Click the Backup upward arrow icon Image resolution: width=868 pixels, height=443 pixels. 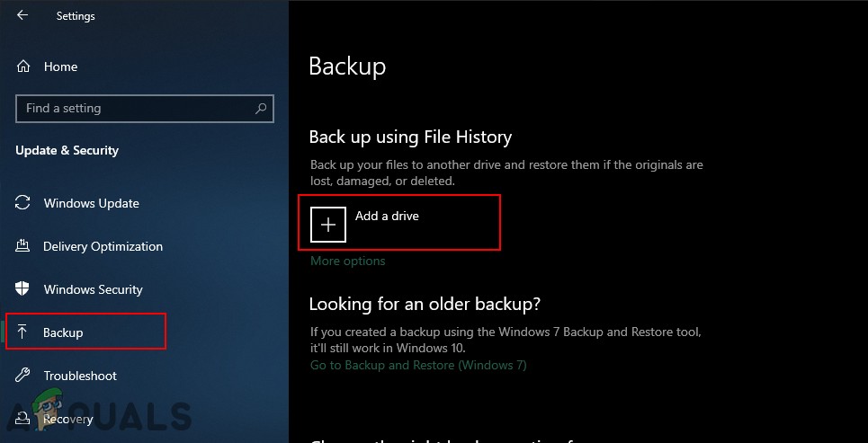pyautogui.click(x=23, y=332)
